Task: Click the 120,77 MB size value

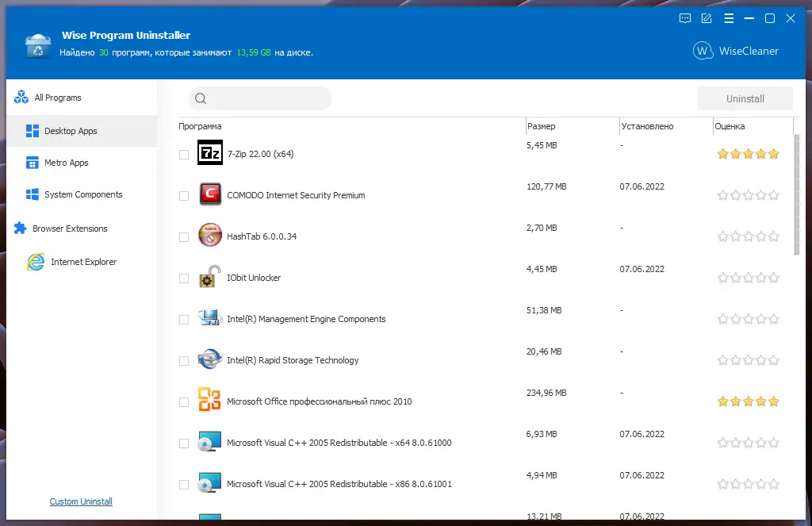Action: click(546, 186)
